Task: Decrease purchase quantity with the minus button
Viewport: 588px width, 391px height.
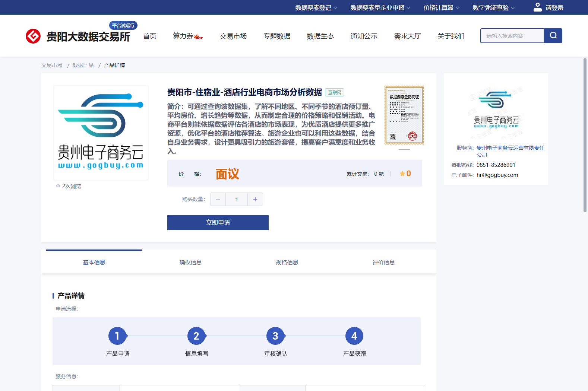Action: pos(218,199)
